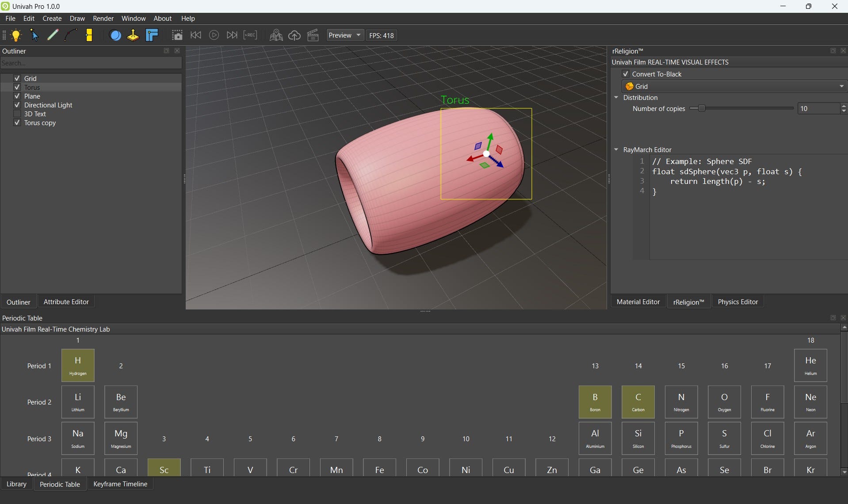
Task: Switch to the Material Editor tab
Action: tap(638, 302)
